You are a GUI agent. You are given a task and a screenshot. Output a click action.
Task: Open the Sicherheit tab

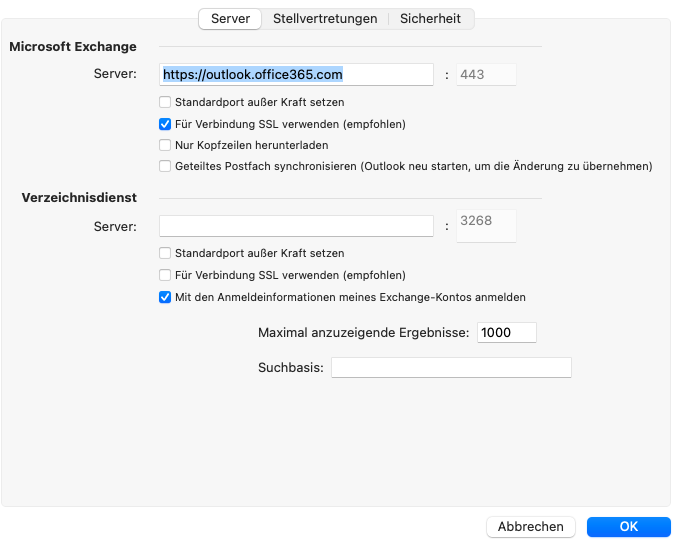pyautogui.click(x=430, y=19)
